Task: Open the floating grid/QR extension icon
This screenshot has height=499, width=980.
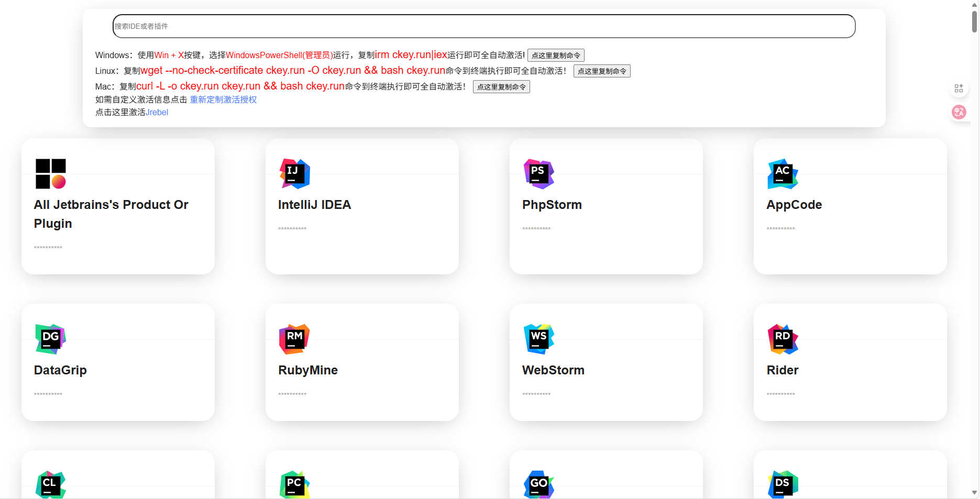Action: pos(959,88)
